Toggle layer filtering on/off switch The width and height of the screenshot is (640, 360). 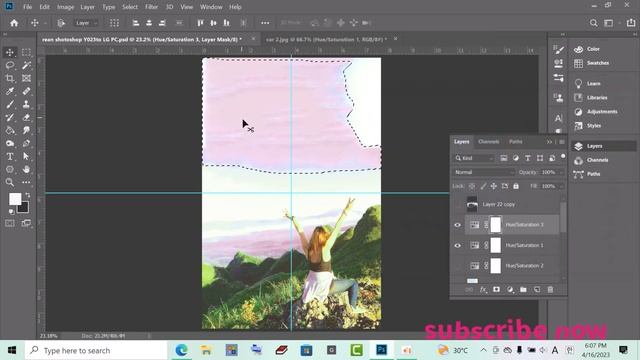pyautogui.click(x=563, y=156)
